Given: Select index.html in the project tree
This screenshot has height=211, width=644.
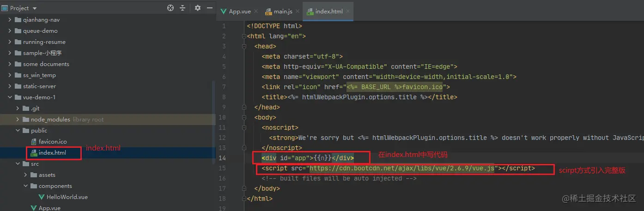Looking at the screenshot, I should click(52, 153).
